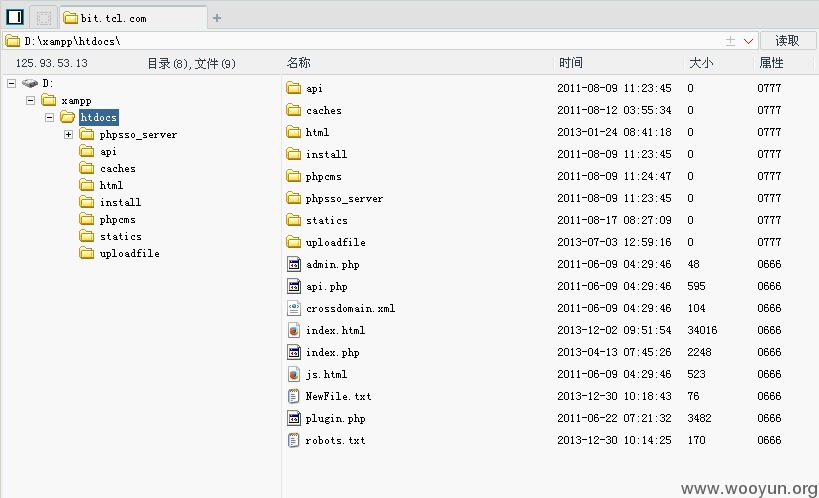This screenshot has height=498, width=819.
Task: Select the crossdomain.xml file name
Action: 350,308
